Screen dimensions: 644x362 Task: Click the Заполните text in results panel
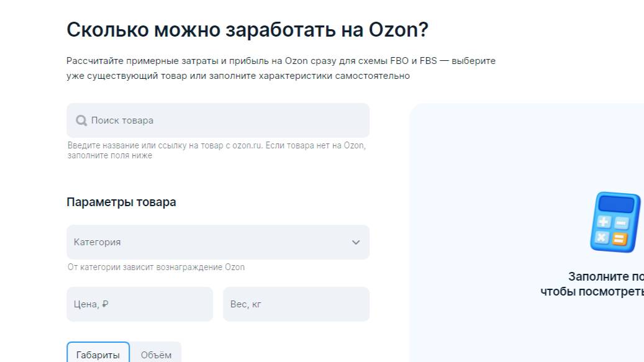point(605,277)
